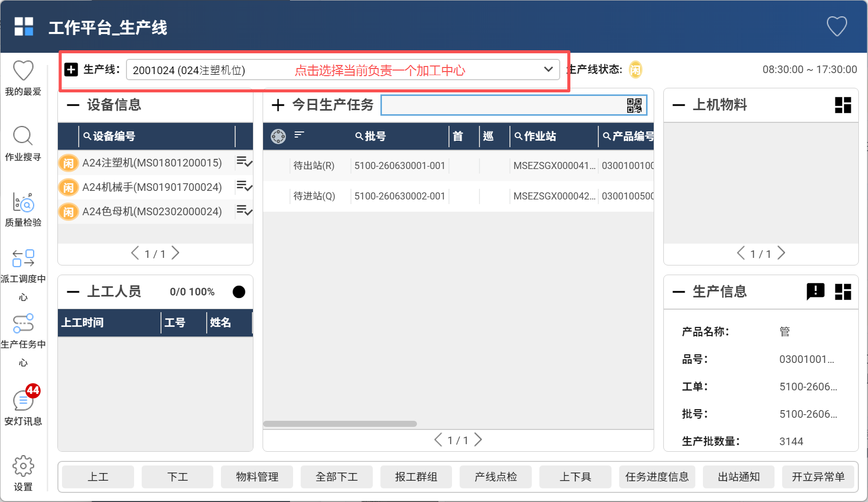Click the 全部下工 button
The width and height of the screenshot is (868, 502).
337,477
